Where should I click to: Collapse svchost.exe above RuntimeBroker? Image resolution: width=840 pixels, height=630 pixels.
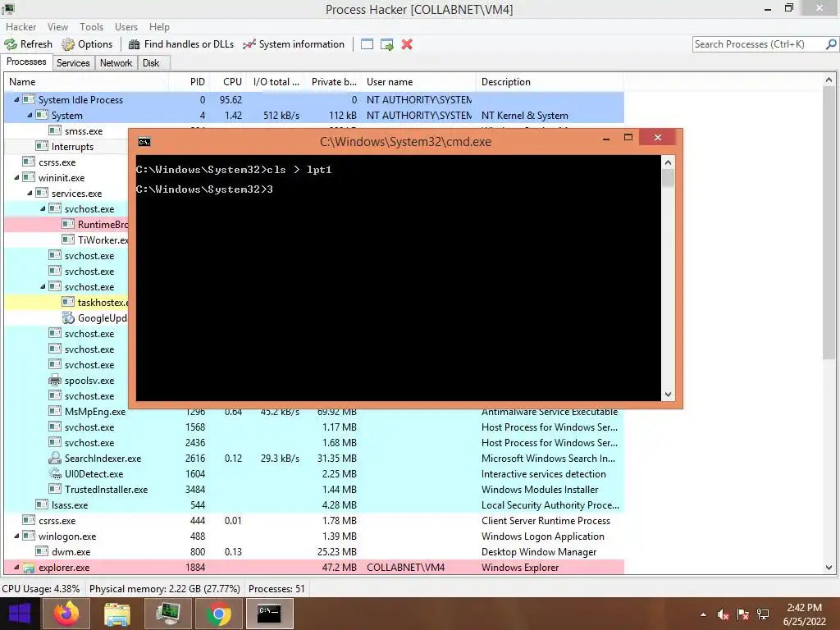tap(43, 208)
